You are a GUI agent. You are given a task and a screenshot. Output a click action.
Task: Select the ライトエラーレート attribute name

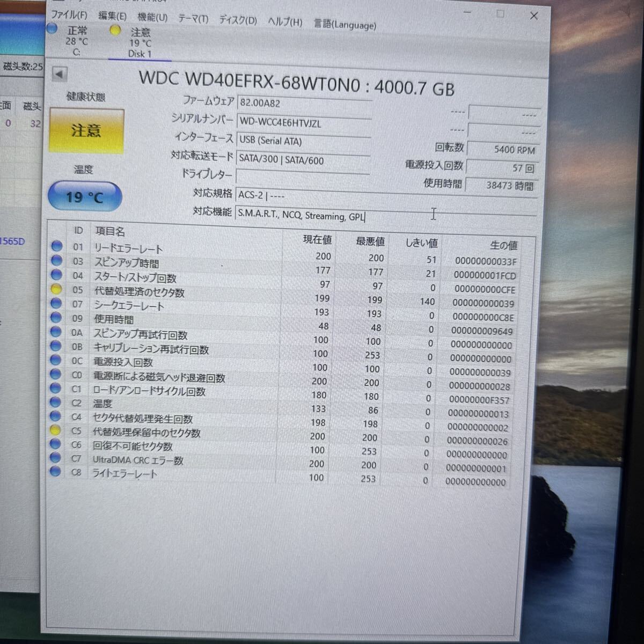coord(125,474)
